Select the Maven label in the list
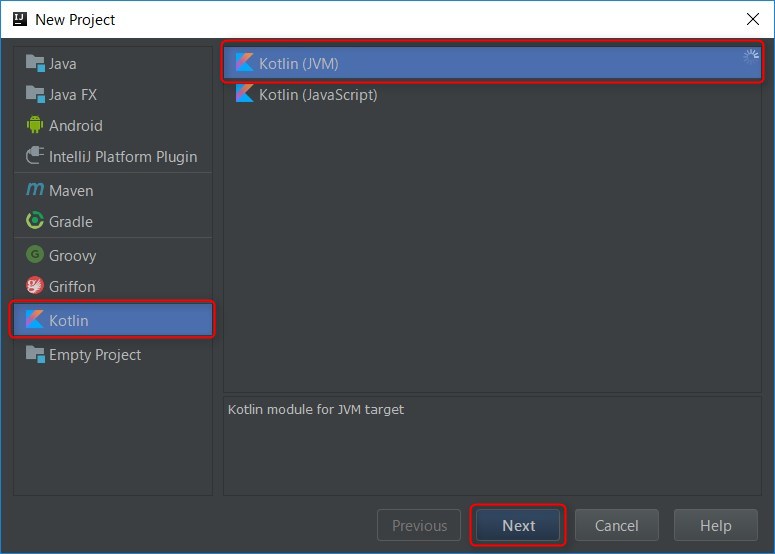 [x=71, y=191]
